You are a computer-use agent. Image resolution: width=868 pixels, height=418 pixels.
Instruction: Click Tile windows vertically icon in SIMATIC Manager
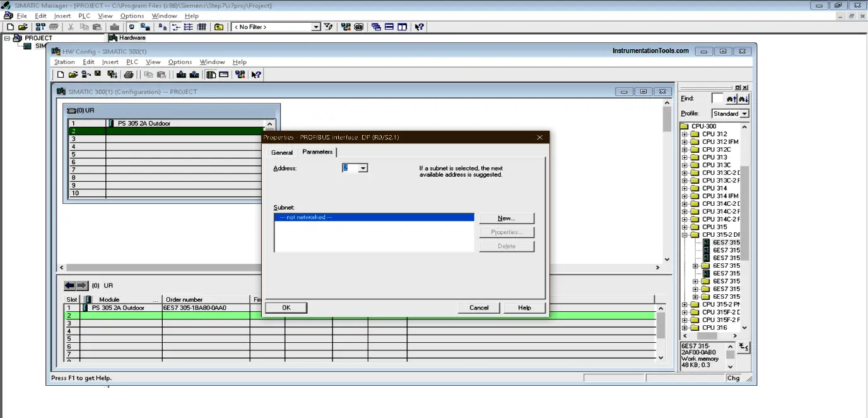tap(402, 27)
